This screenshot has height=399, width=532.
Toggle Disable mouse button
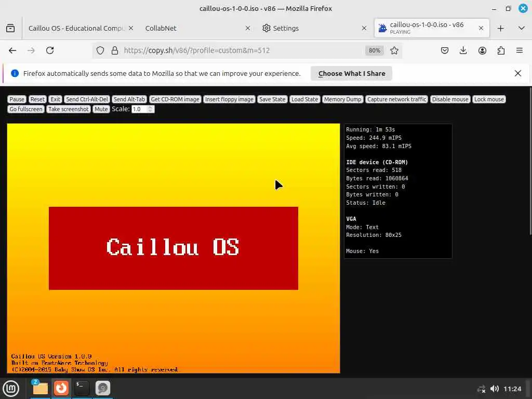(x=450, y=99)
